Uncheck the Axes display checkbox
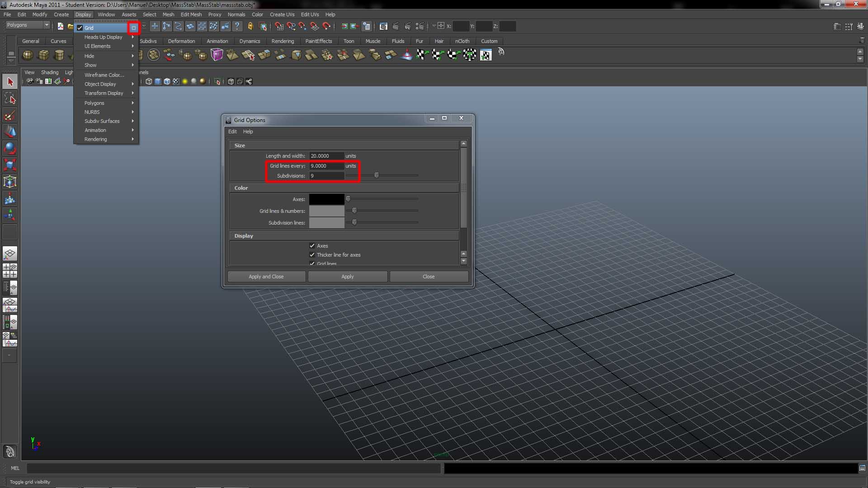Viewport: 868px width, 488px height. coord(312,246)
